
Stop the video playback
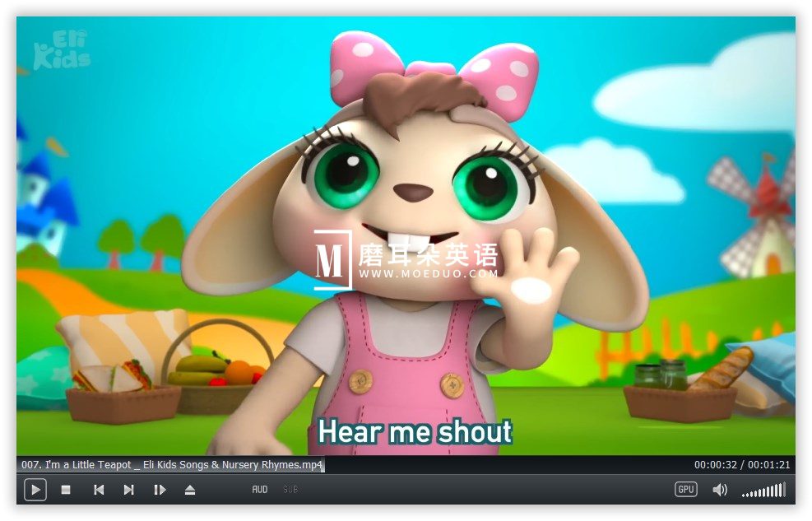(x=66, y=490)
